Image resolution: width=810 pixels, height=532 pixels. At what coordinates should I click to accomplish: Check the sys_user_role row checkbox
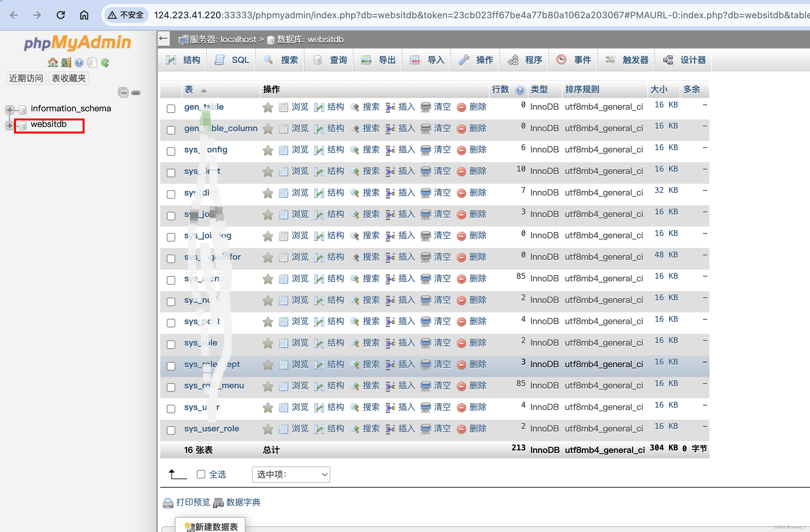171,430
